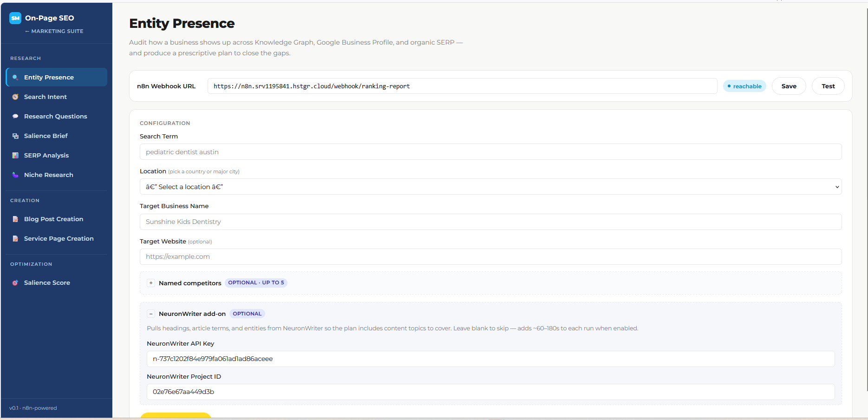Click the Target Website field
Screen dimensions: 868x420
(490, 256)
